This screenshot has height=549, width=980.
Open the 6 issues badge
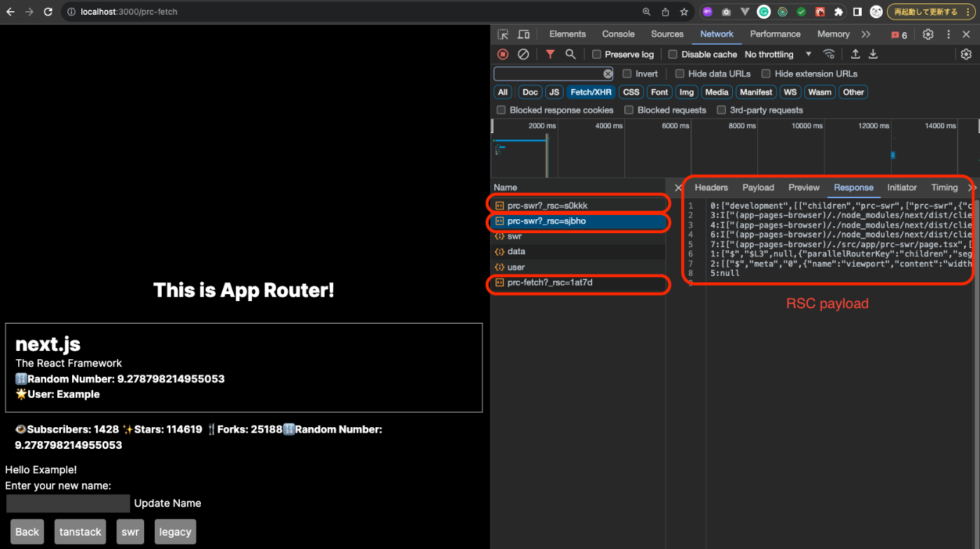[899, 35]
